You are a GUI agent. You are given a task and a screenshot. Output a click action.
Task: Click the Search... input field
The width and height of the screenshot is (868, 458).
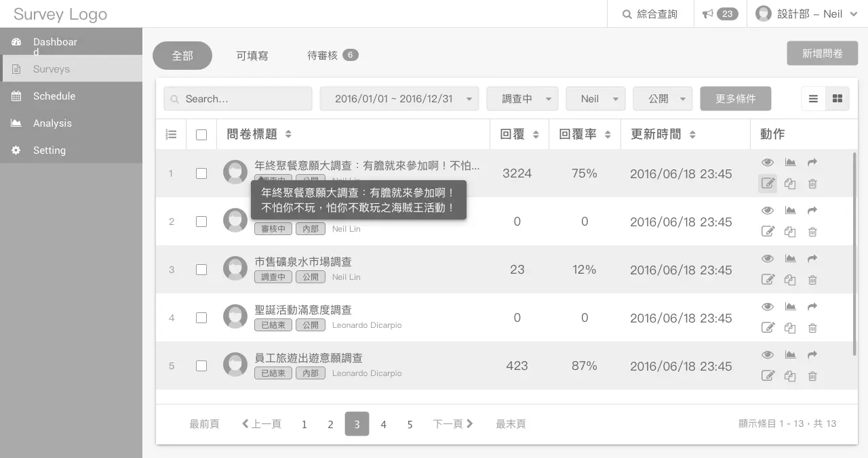(238, 99)
